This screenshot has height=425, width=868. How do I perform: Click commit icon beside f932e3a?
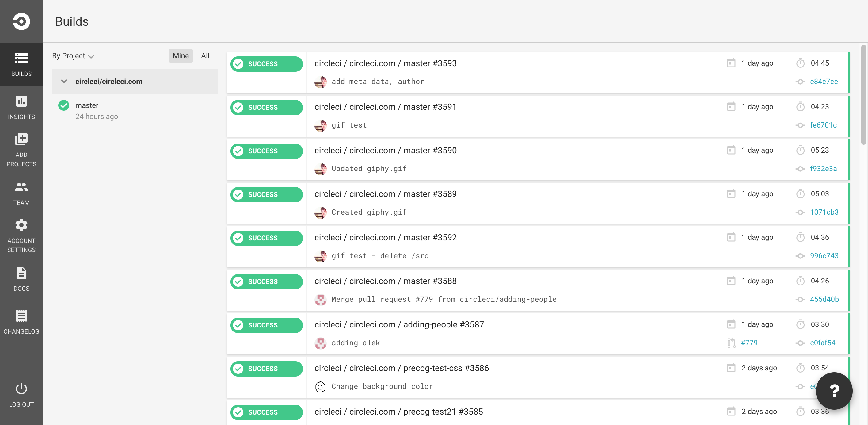(800, 169)
